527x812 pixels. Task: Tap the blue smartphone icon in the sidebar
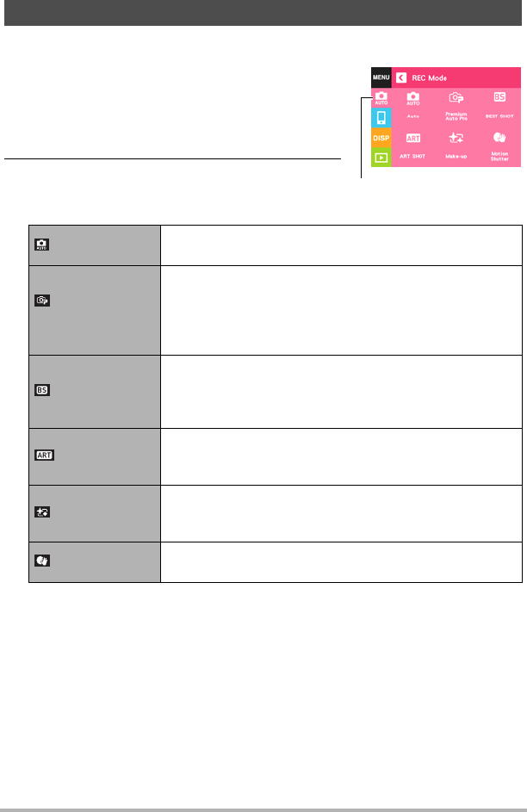[x=381, y=118]
